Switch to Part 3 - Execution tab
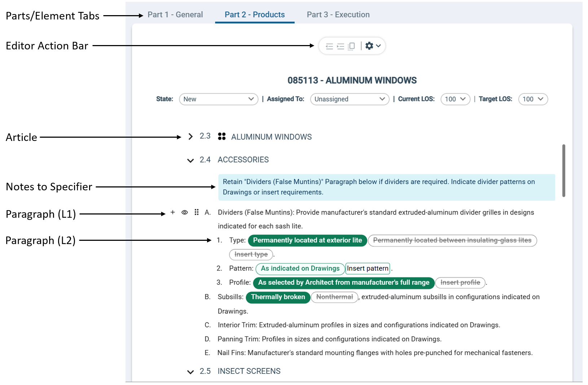 pos(338,15)
